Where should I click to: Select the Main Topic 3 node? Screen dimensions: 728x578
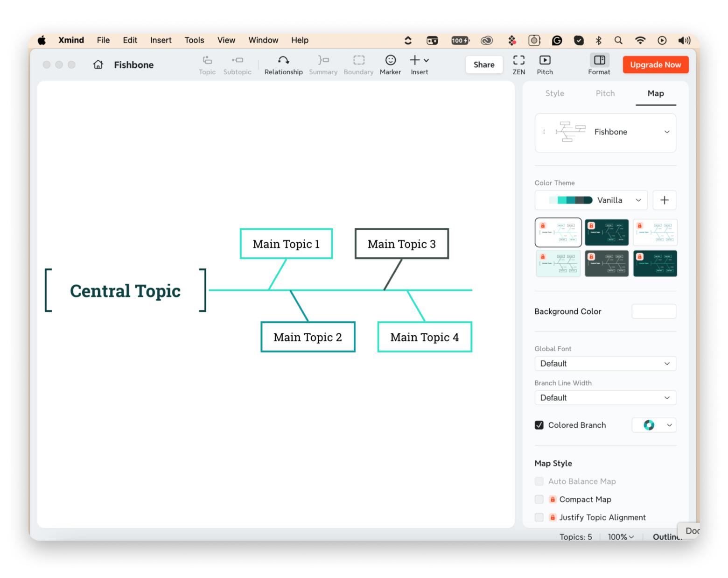point(401,244)
